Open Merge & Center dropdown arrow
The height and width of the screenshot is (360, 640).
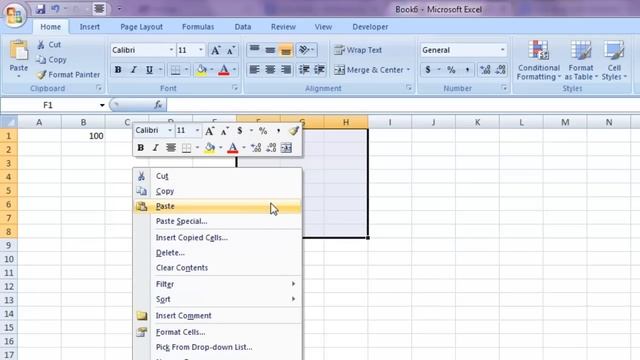coord(408,70)
